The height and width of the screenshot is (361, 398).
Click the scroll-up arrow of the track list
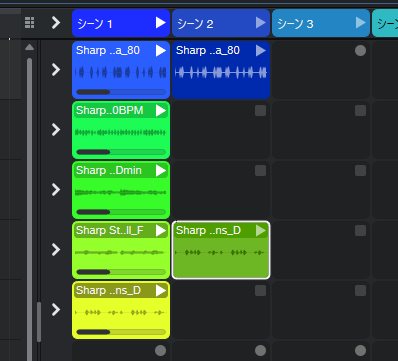(x=29, y=47)
